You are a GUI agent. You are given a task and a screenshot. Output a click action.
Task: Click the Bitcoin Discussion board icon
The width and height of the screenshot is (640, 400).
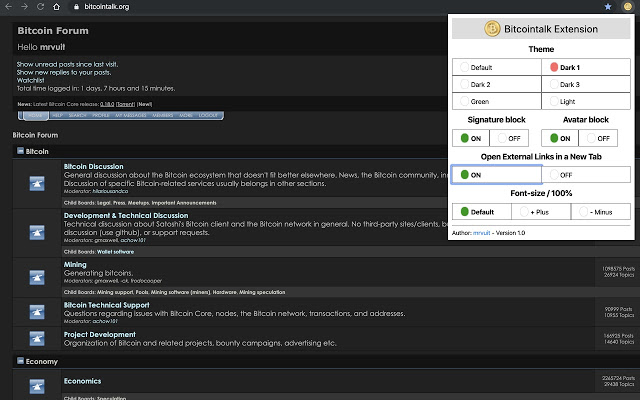(x=37, y=183)
